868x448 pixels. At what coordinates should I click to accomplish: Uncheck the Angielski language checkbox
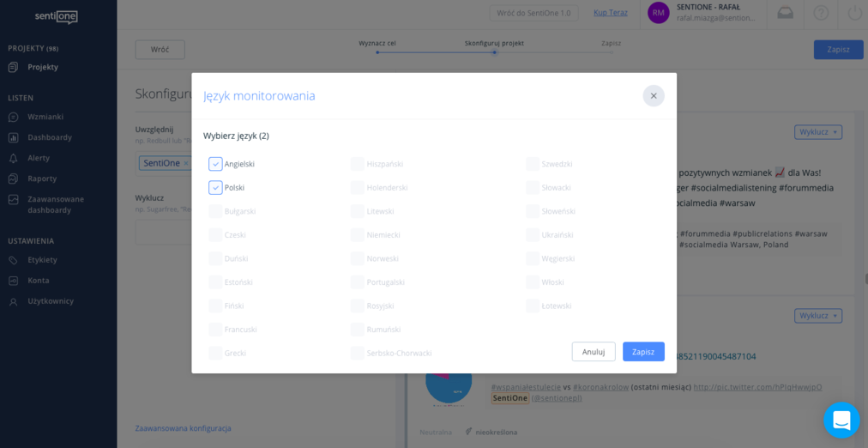[x=215, y=164]
